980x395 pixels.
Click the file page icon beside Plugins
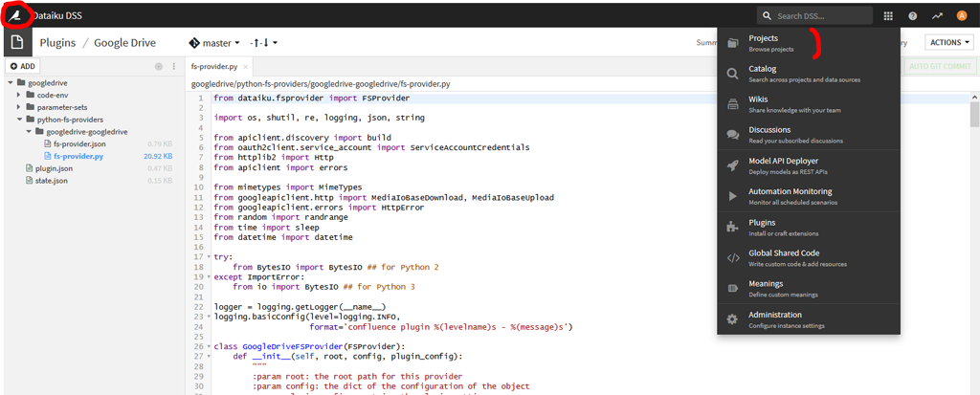pos(16,43)
